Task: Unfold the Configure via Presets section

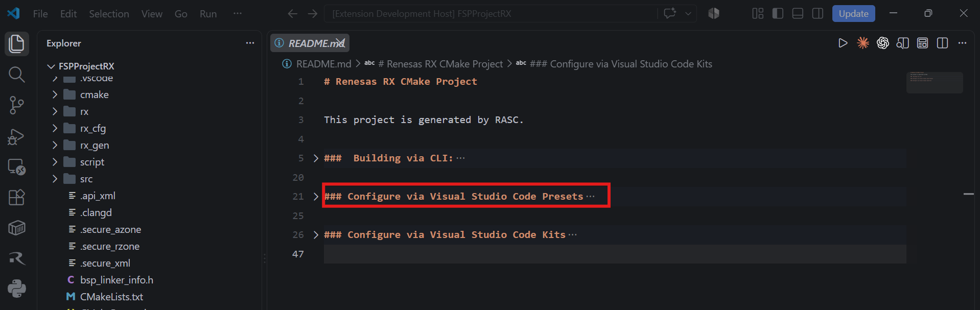Action: pyautogui.click(x=316, y=197)
